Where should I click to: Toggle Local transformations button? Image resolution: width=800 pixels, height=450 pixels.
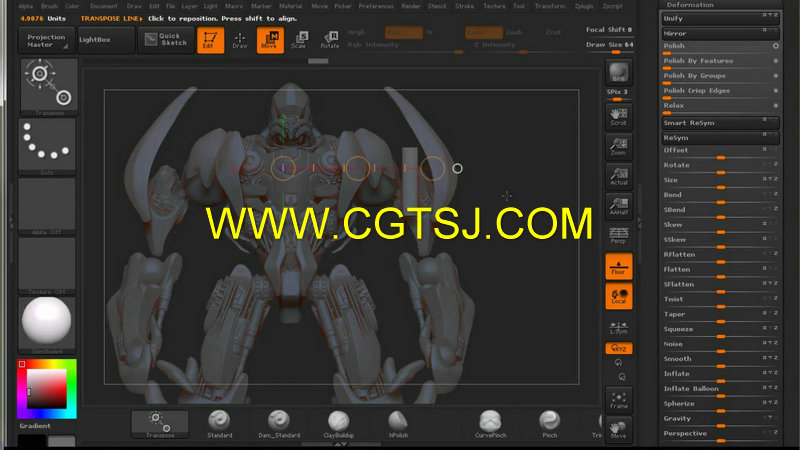tap(618, 296)
